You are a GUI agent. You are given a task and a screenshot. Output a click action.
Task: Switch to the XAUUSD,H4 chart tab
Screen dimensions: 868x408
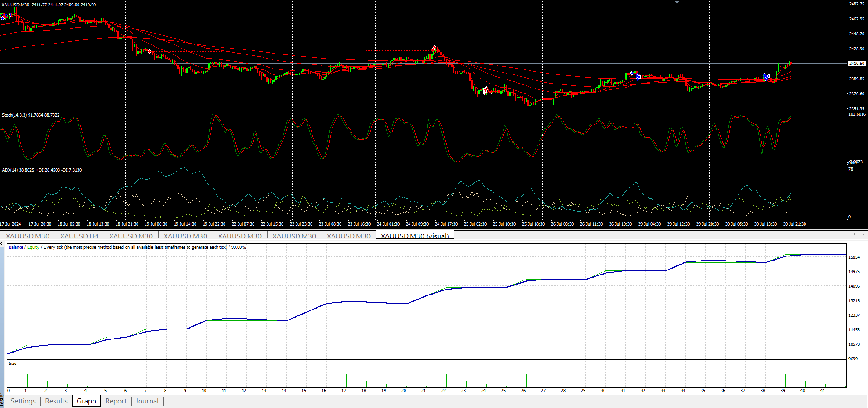coord(79,236)
